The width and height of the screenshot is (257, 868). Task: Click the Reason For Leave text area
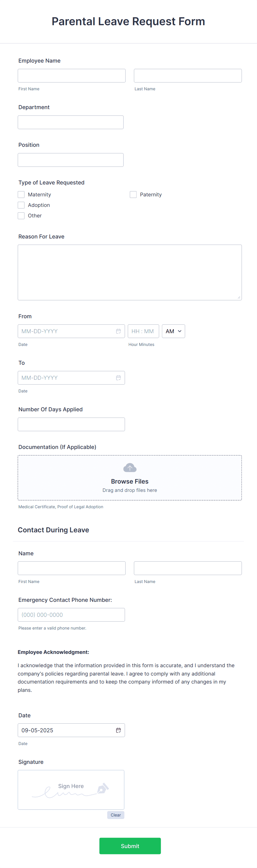coord(130,272)
